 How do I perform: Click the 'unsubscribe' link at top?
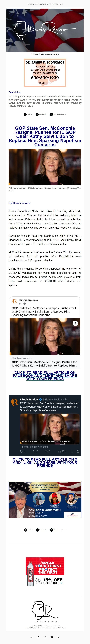coord(58,4)
